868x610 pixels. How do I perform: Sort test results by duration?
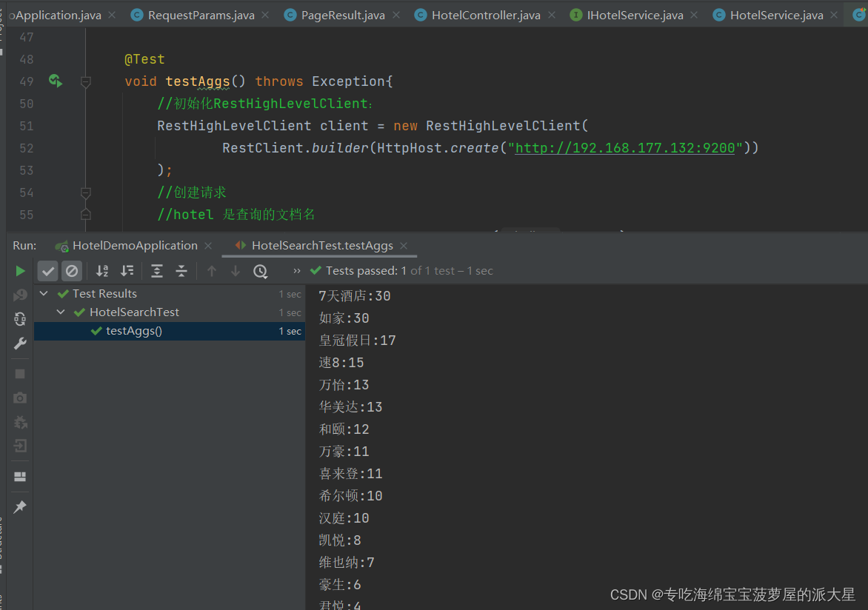pyautogui.click(x=127, y=271)
